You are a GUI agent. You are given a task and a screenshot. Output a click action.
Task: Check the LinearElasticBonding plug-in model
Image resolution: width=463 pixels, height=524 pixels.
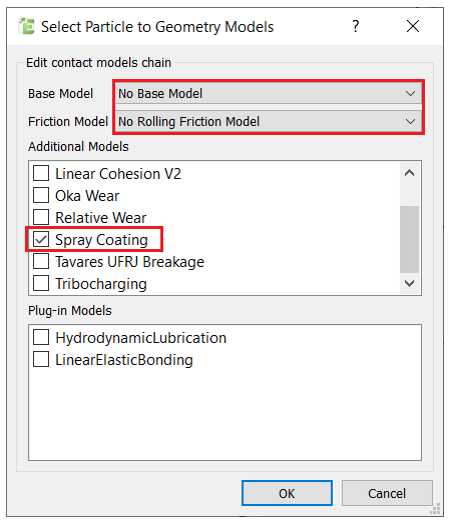(41, 360)
